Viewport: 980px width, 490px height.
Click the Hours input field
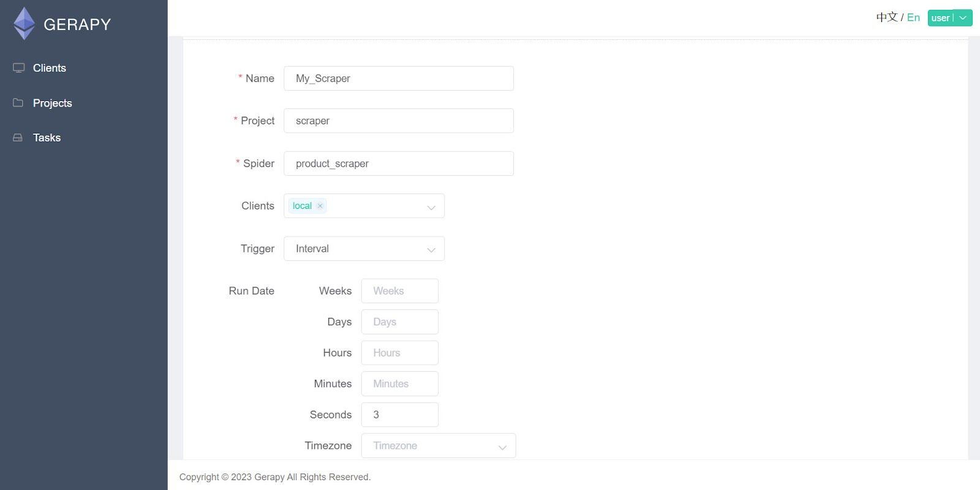pos(400,353)
